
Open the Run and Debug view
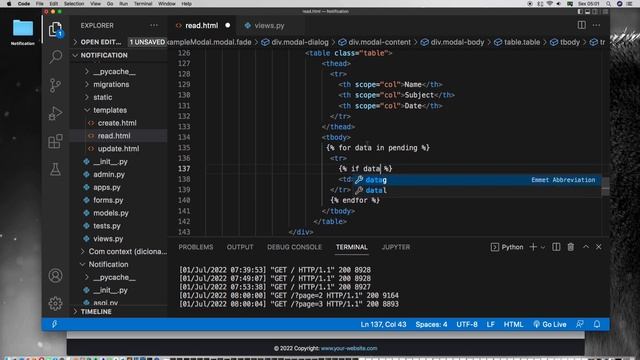(56, 113)
